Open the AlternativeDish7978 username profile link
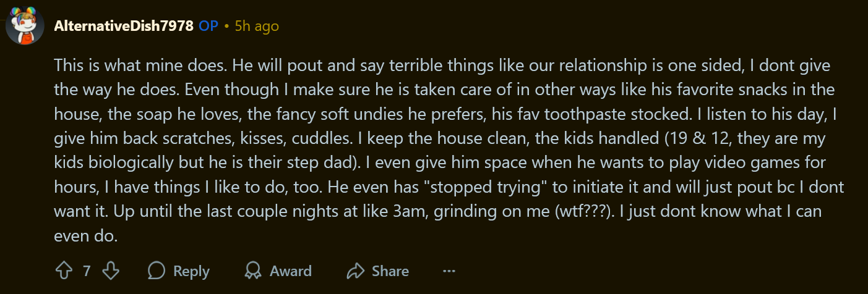Screen dimensions: 868x294 (124, 26)
